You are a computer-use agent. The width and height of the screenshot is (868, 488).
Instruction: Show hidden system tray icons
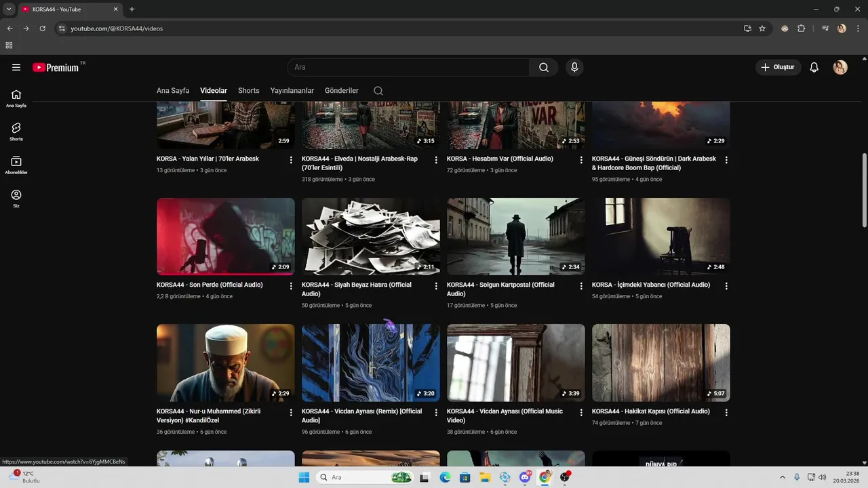click(x=782, y=477)
